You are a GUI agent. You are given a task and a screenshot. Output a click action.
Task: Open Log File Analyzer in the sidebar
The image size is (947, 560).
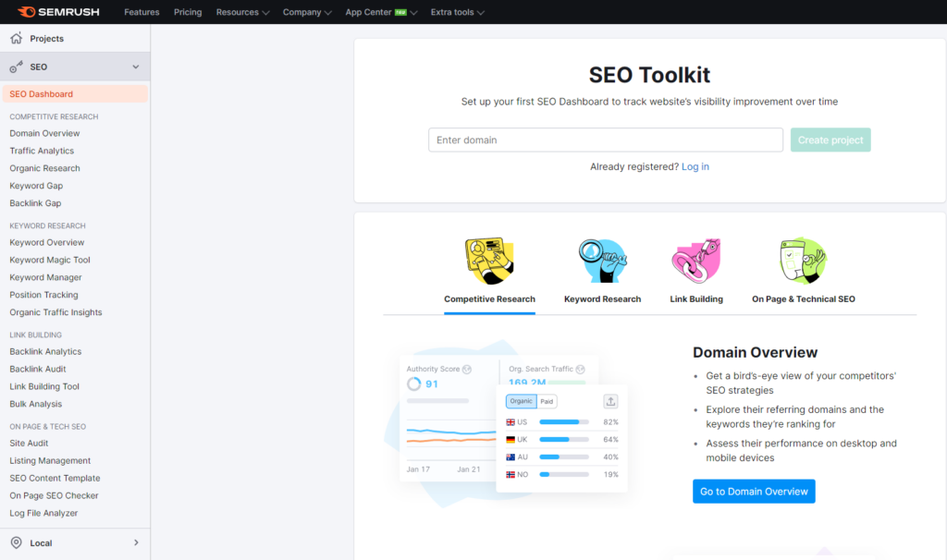43,514
